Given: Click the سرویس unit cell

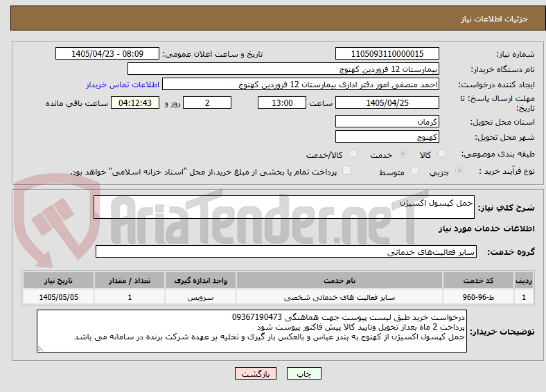Looking at the screenshot, I should coord(200,297).
